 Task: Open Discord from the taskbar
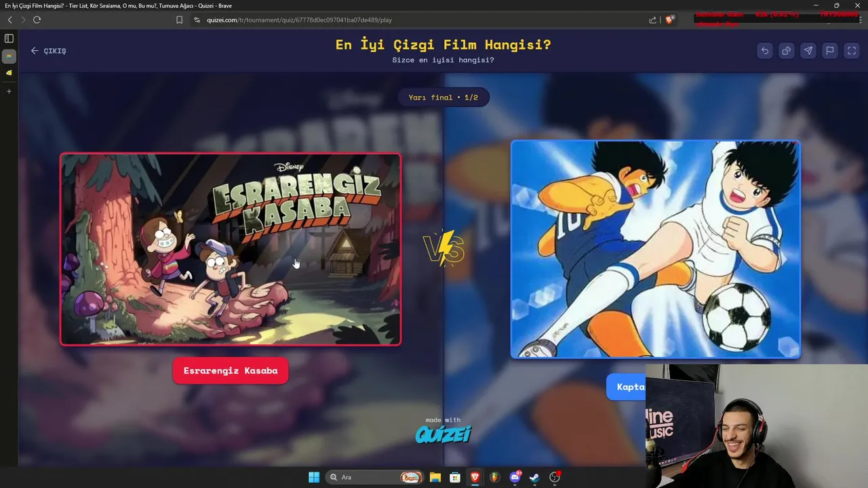[515, 477]
